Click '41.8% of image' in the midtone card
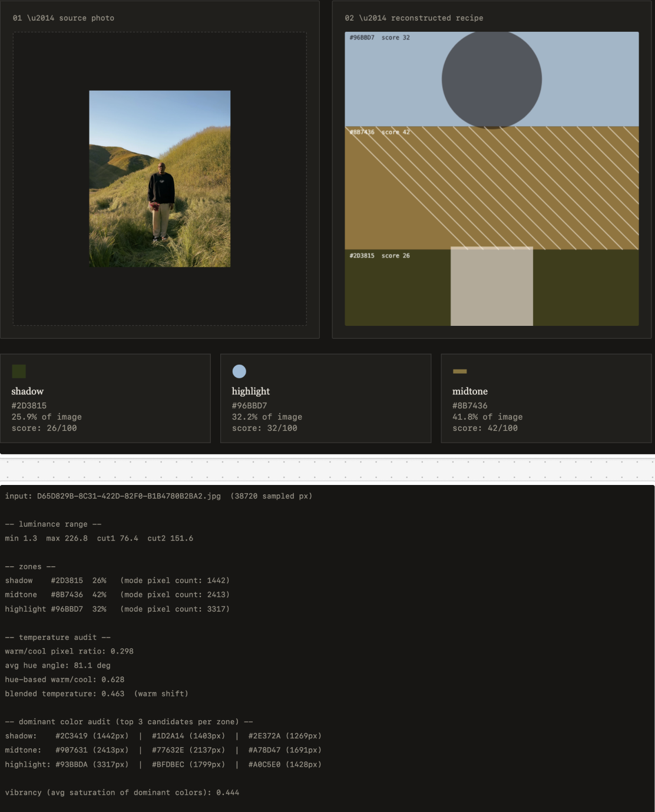Image resolution: width=655 pixels, height=812 pixels. [x=487, y=417]
